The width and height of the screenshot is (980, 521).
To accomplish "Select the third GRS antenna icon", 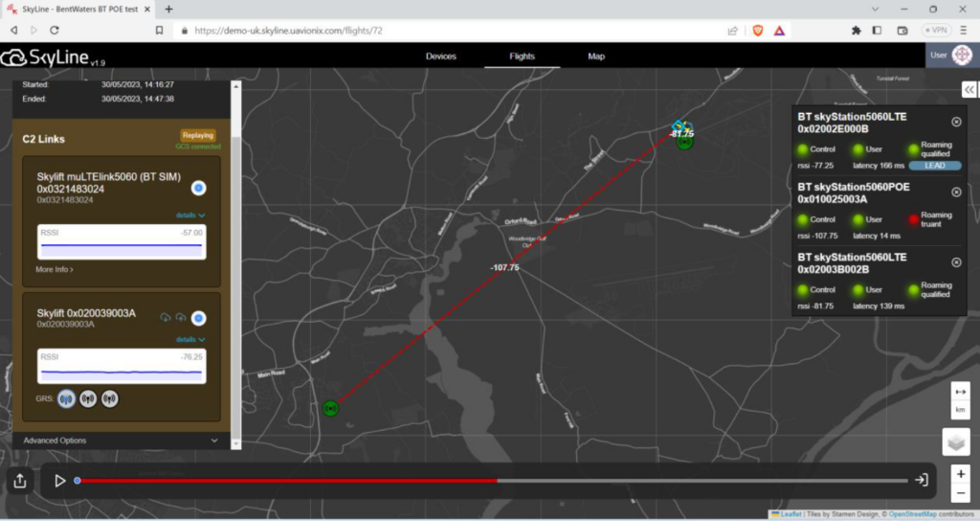I will 109,398.
